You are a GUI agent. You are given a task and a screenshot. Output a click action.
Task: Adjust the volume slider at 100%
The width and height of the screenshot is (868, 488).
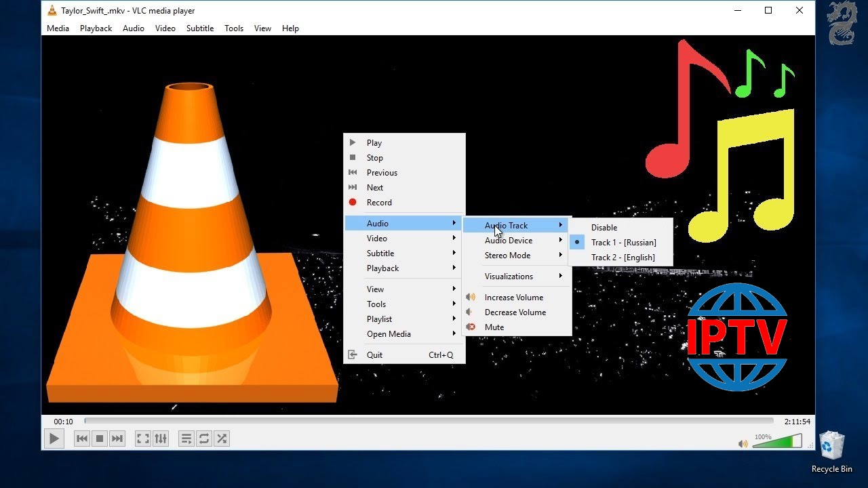click(x=777, y=443)
